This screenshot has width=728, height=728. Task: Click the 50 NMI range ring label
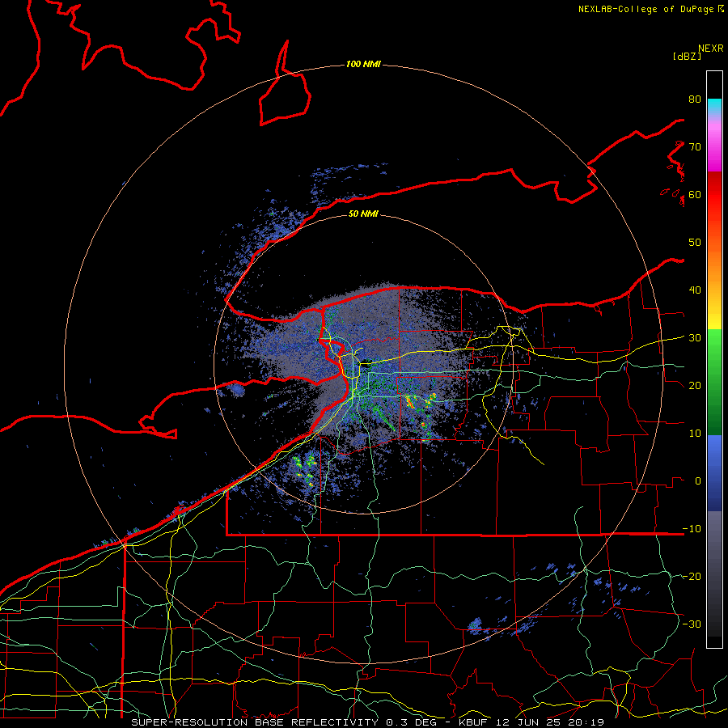point(363,214)
